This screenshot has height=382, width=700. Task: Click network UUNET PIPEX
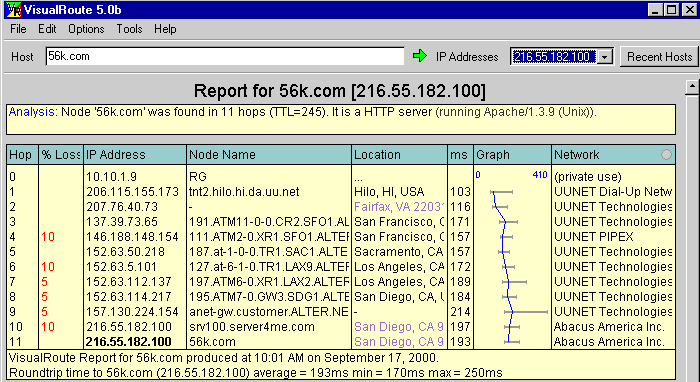[593, 237]
